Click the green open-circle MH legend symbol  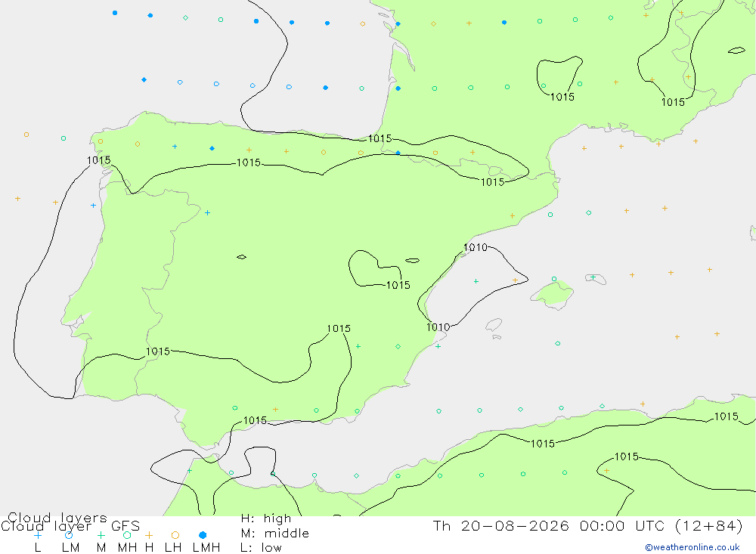click(127, 535)
